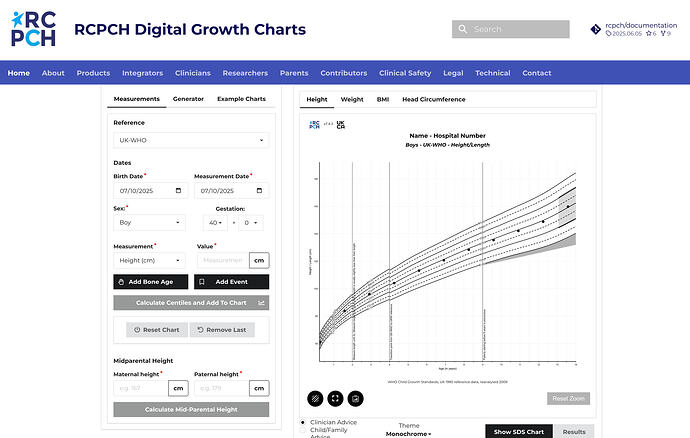
Task: Switch to the Generator tab
Action: 188,99
